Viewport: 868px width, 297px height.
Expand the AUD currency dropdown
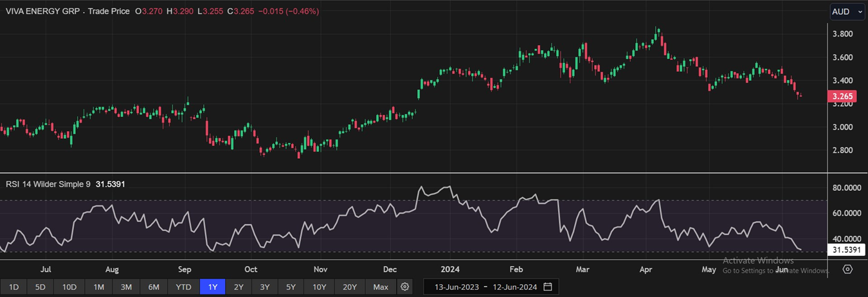pyautogui.click(x=846, y=12)
